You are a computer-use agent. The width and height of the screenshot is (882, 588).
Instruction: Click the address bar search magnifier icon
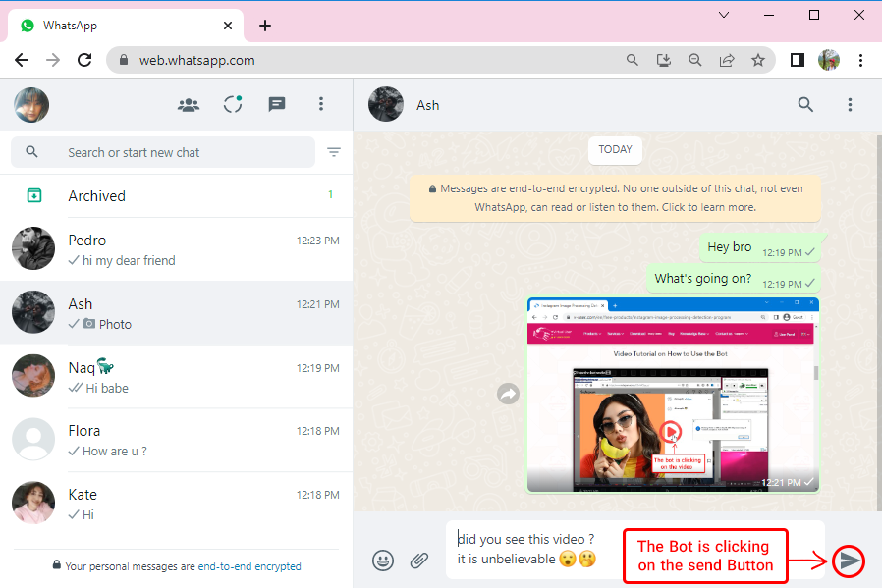(x=633, y=60)
